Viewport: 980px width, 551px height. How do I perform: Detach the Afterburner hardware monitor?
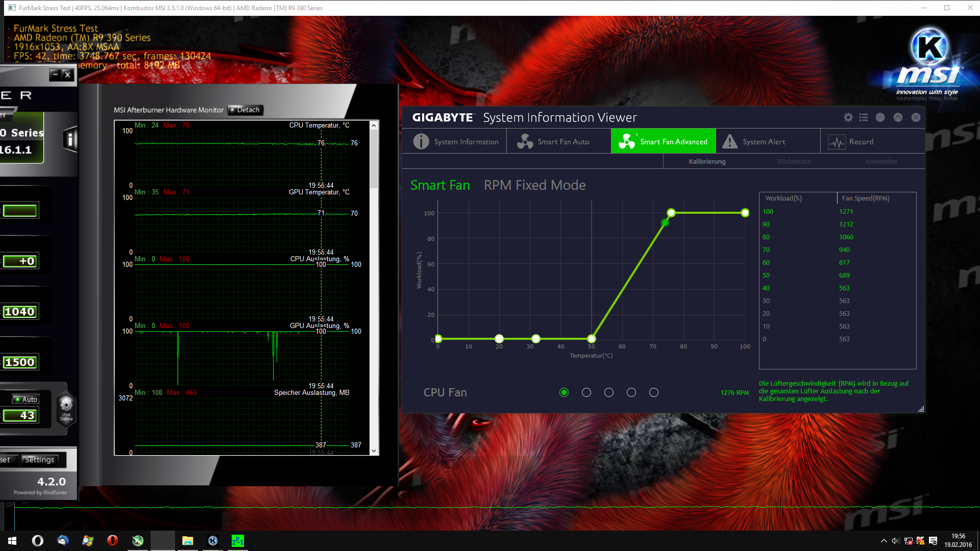click(x=246, y=110)
